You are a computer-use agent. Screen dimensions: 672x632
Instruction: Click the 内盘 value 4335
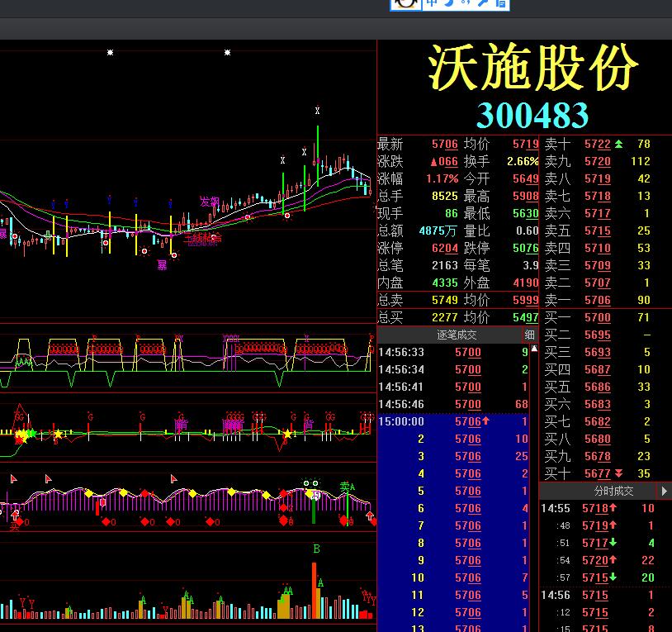pos(445,283)
